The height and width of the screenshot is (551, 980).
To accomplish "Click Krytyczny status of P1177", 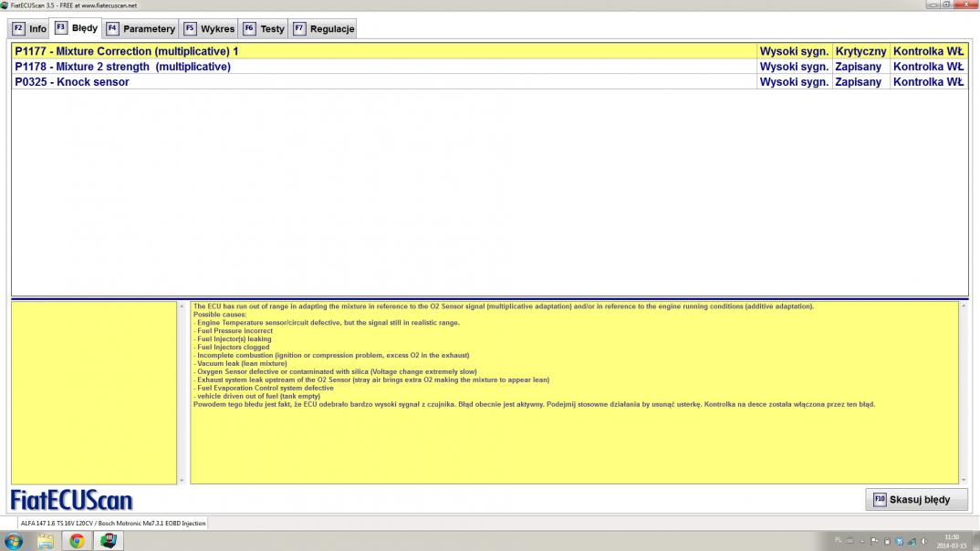I will click(860, 51).
